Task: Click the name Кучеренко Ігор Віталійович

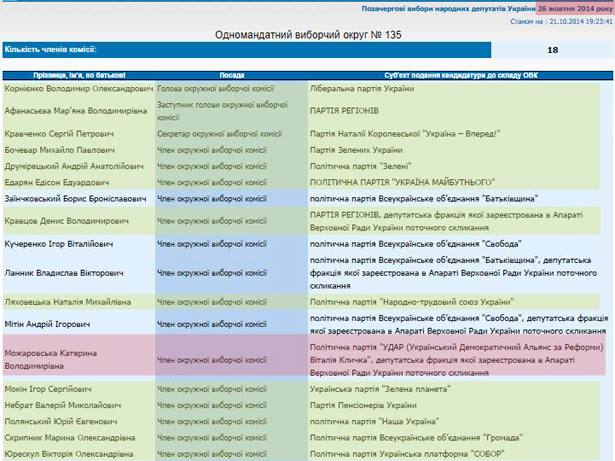Action: pyautogui.click(x=64, y=243)
